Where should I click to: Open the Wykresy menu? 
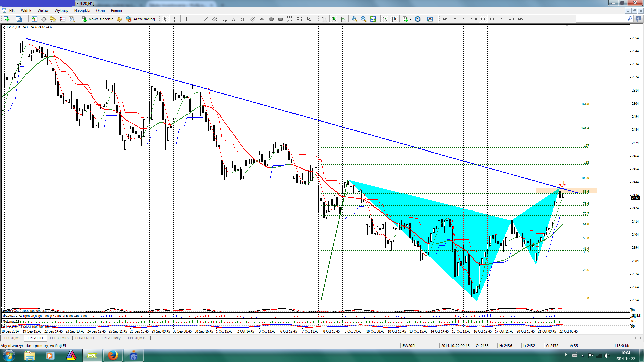point(61,11)
